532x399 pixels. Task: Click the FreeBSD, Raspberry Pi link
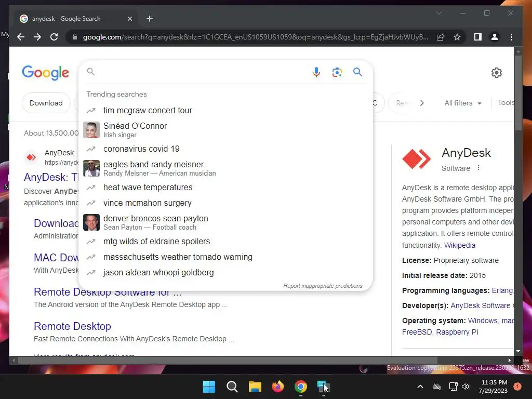pyautogui.click(x=440, y=332)
